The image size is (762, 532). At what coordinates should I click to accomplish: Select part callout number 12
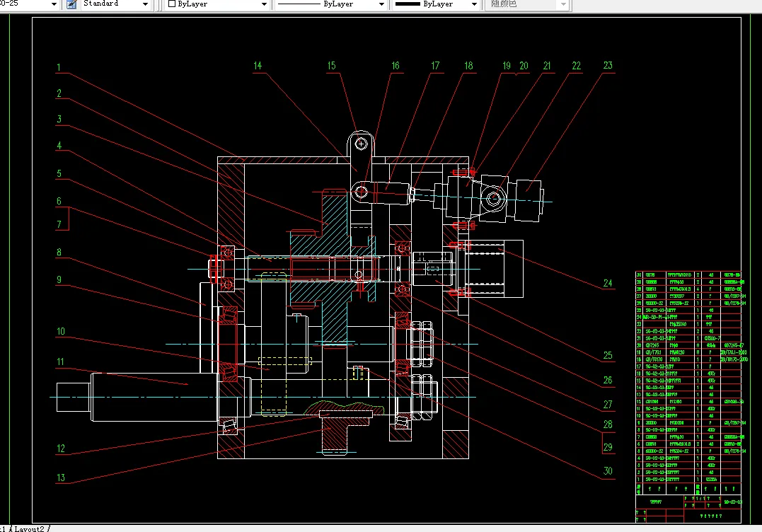pyautogui.click(x=61, y=449)
